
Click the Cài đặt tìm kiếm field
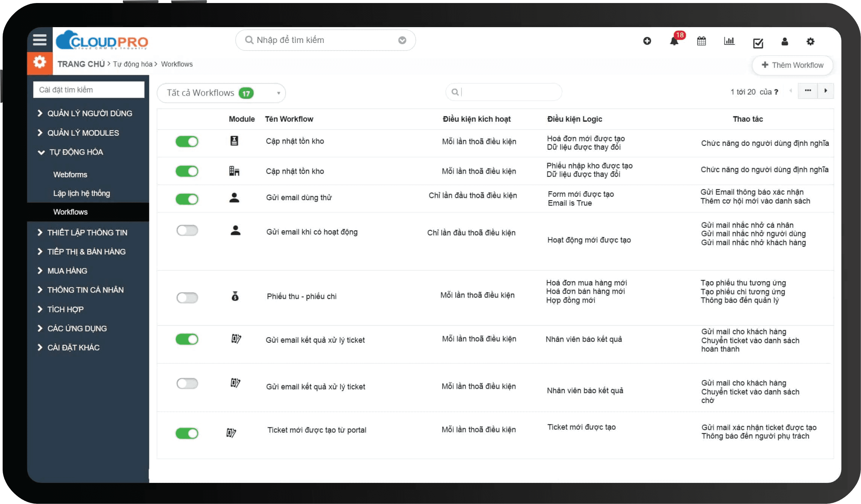click(89, 90)
